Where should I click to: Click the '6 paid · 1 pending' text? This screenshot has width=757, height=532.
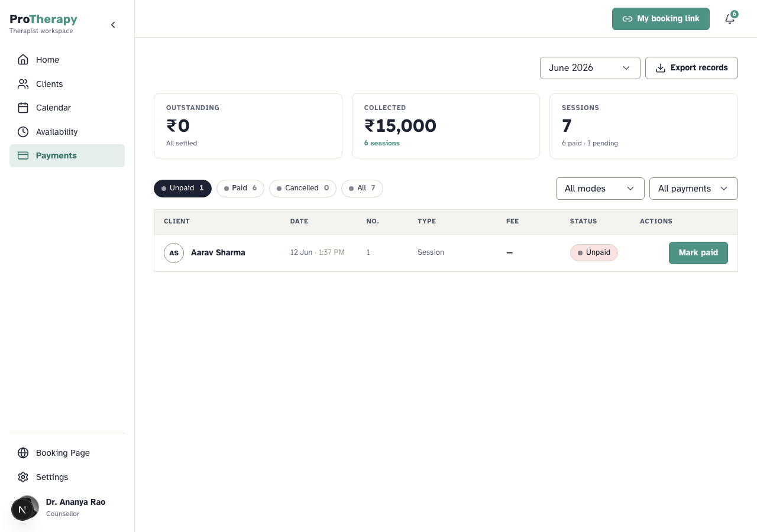pyautogui.click(x=590, y=143)
